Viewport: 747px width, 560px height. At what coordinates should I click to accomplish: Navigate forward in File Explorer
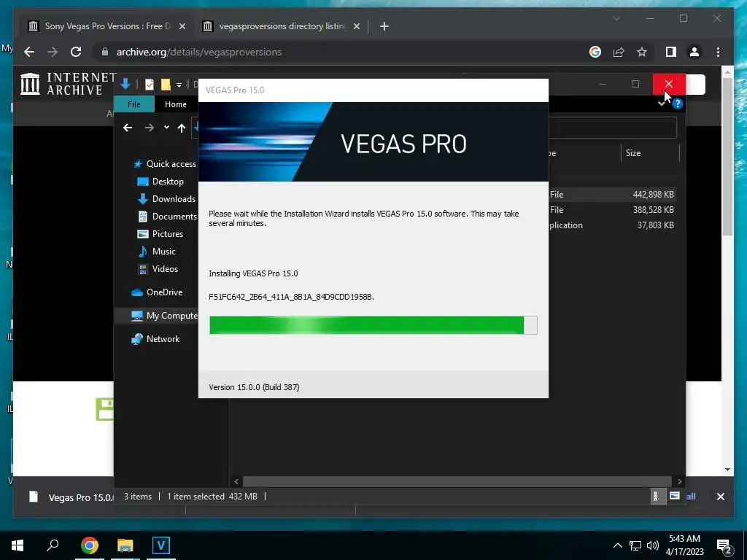(149, 128)
